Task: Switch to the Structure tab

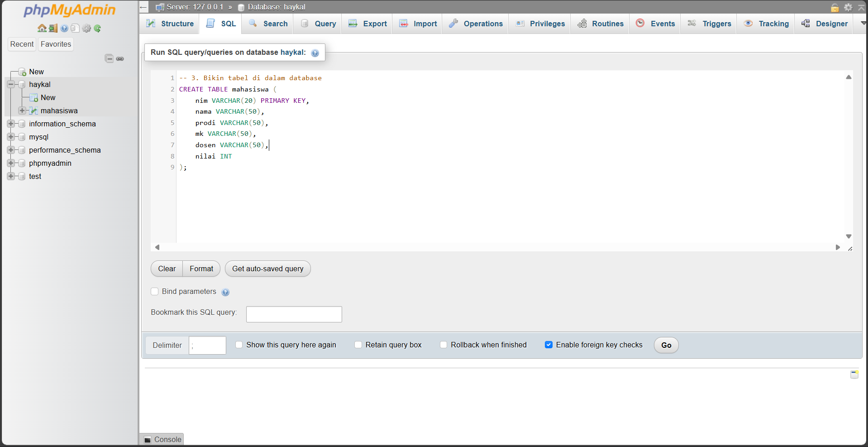Action: coord(170,24)
